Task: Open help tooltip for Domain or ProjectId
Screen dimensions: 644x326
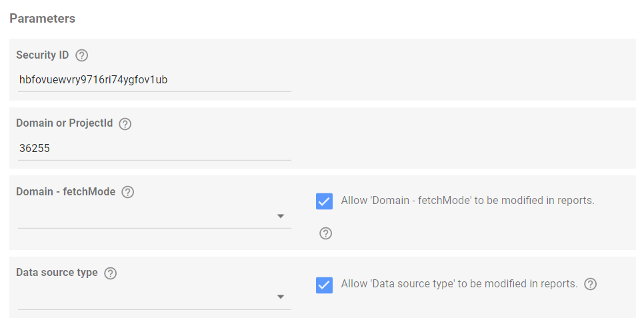Action: pos(125,124)
